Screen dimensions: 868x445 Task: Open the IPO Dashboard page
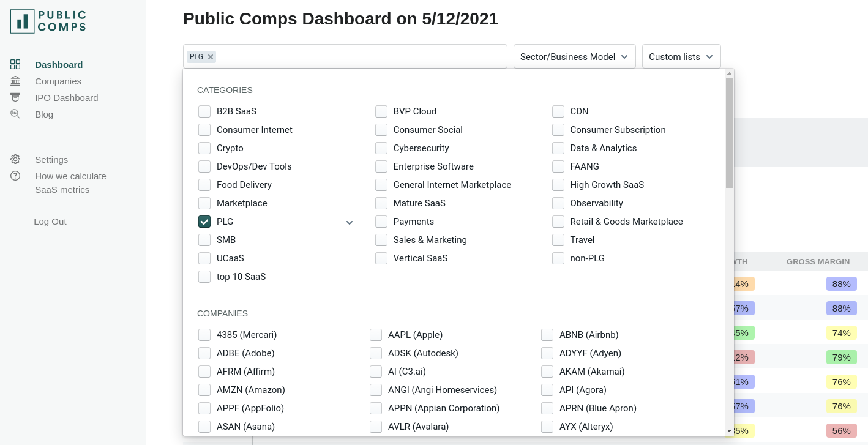point(66,97)
